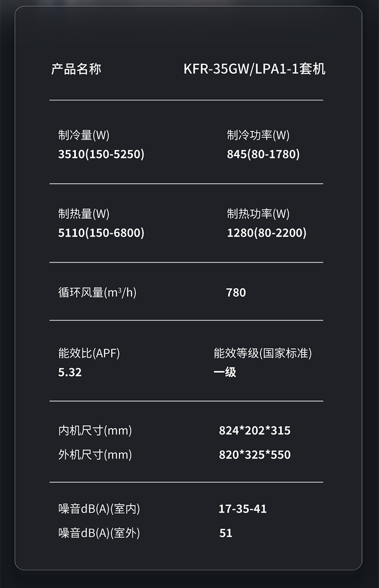Select the model name KFR-35GW/LPA1-1套机

[254, 69]
